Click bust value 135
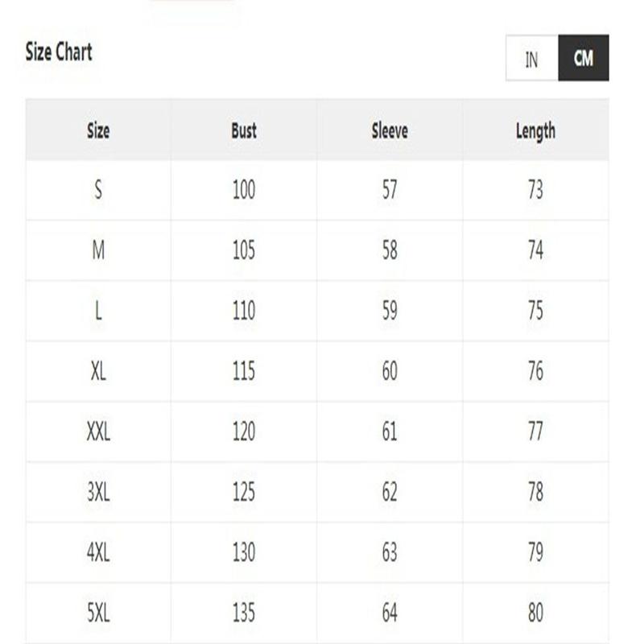The image size is (644, 644). 244,613
